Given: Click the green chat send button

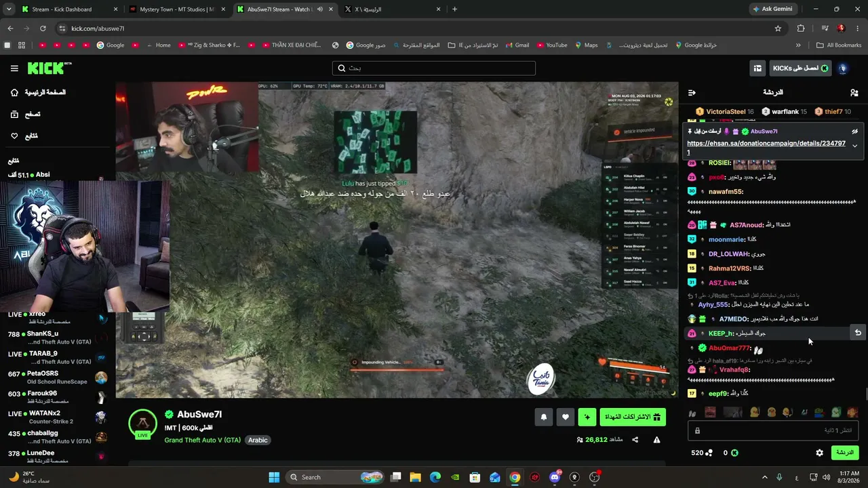Looking at the screenshot, I should tap(845, 453).
